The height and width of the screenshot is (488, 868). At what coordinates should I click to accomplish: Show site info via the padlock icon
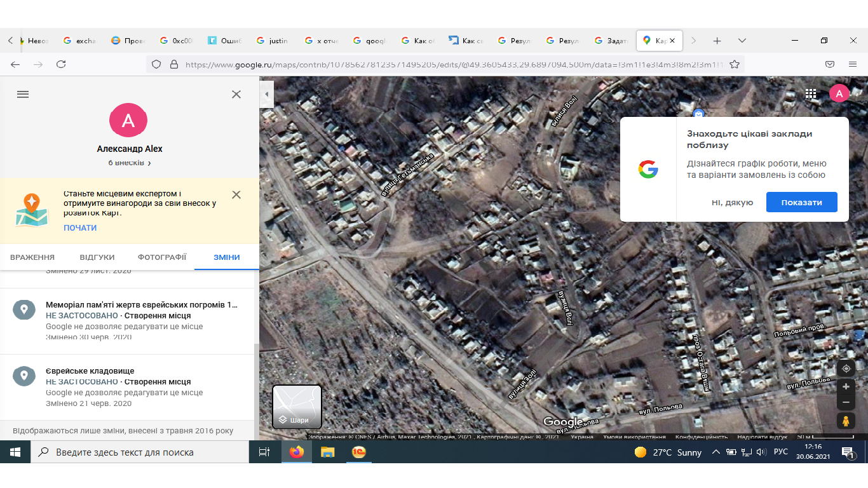[173, 64]
